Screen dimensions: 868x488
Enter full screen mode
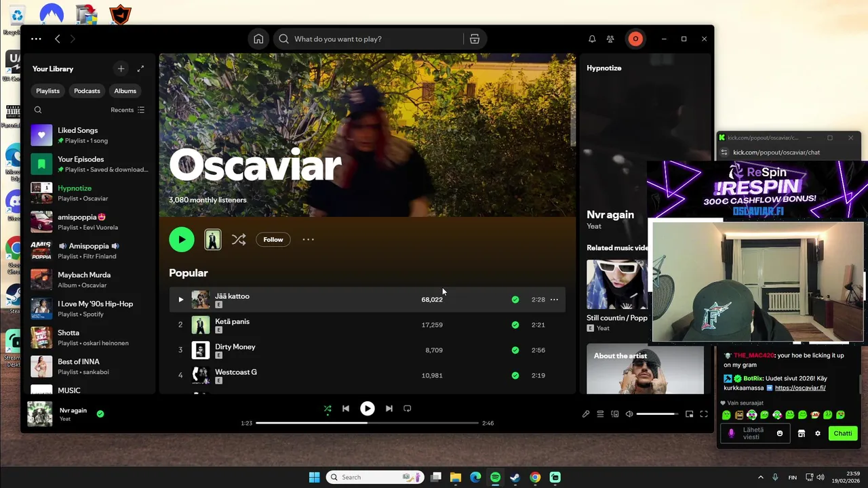point(704,414)
